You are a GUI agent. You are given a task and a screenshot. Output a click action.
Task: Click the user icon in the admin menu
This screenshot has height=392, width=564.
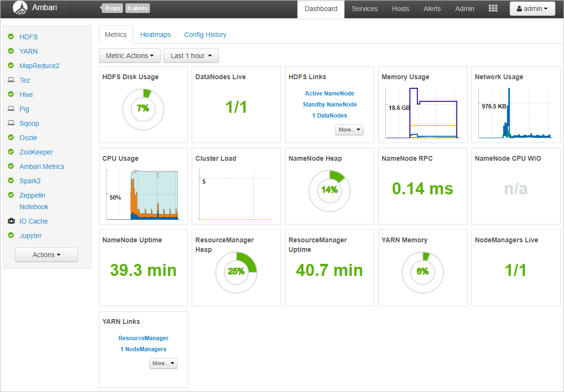[x=519, y=8]
